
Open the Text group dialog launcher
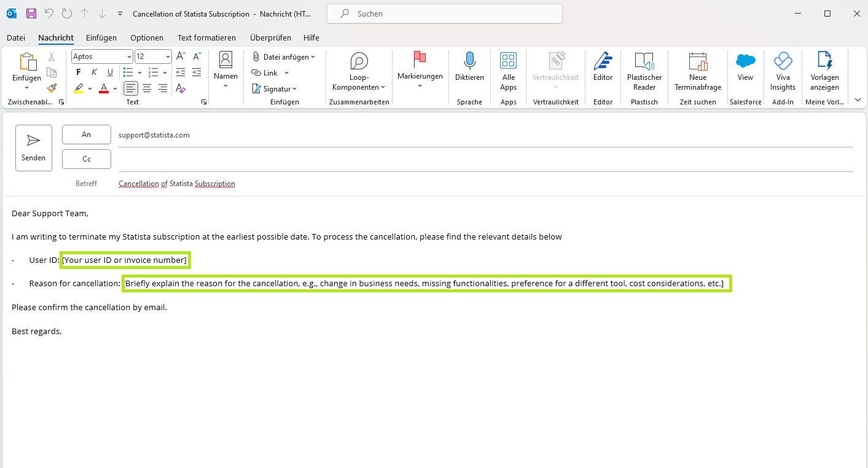click(204, 102)
